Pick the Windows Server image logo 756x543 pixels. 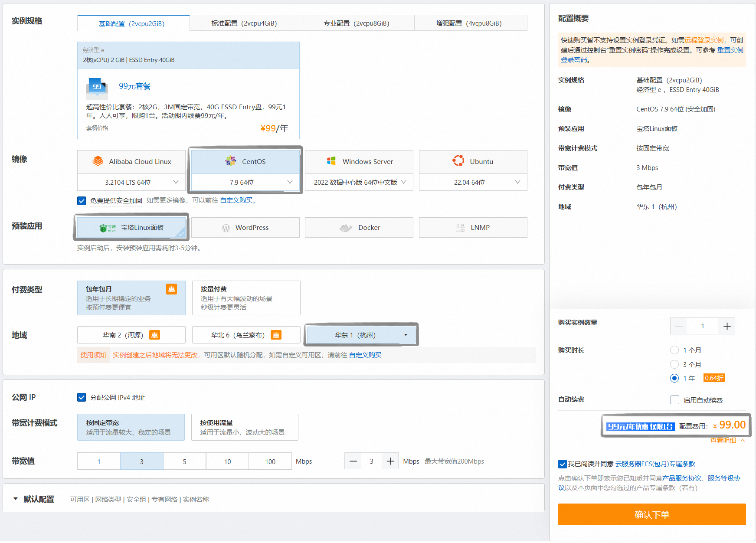[331, 161]
